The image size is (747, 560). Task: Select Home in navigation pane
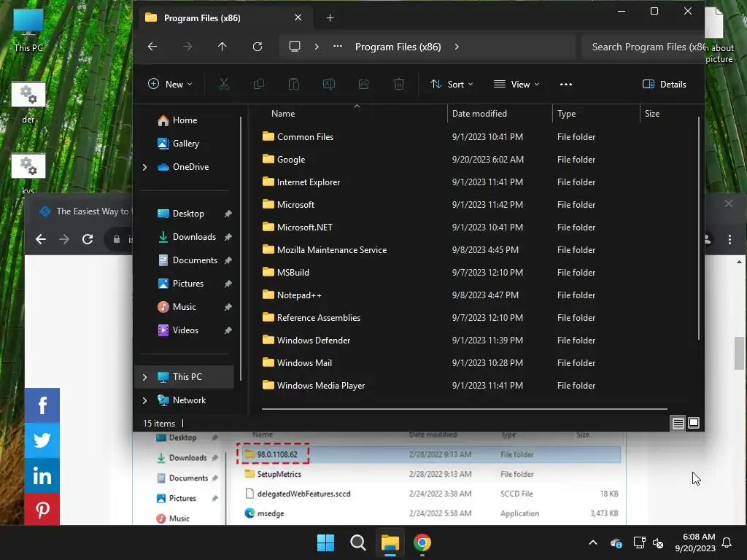[x=185, y=120]
